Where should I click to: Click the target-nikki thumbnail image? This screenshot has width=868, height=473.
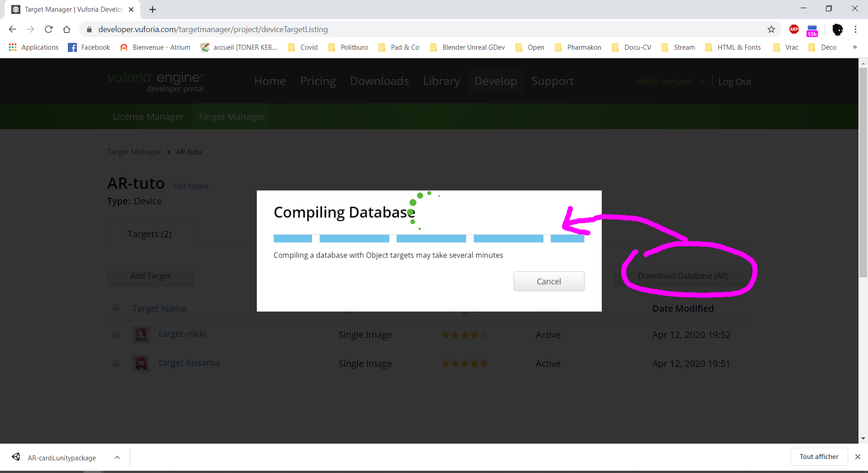tap(141, 335)
